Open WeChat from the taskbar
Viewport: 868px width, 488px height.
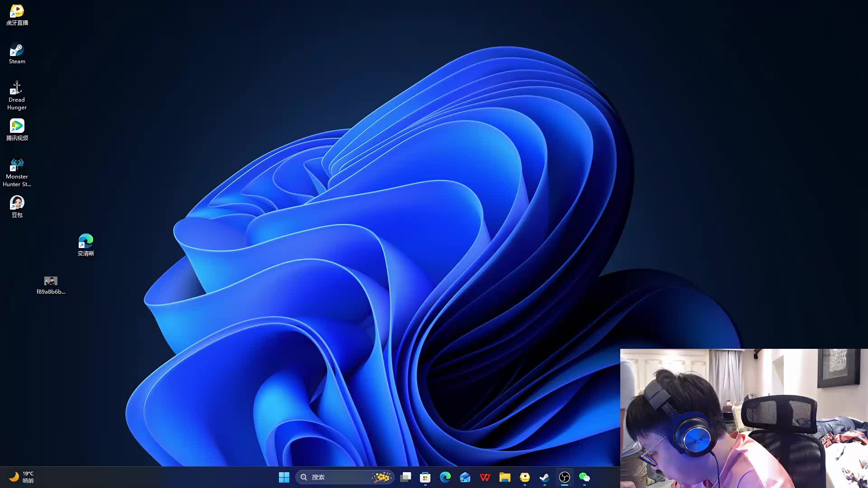coord(585,477)
